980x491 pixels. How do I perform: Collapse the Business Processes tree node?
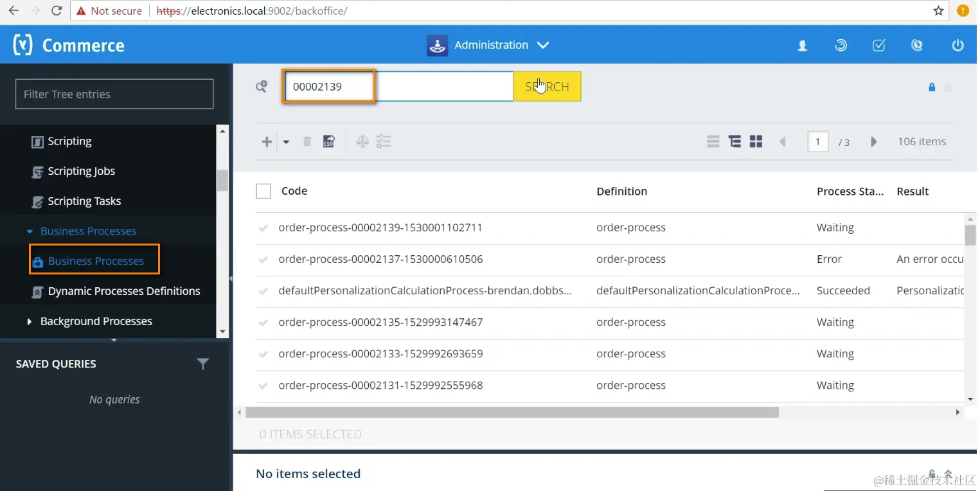pyautogui.click(x=29, y=231)
